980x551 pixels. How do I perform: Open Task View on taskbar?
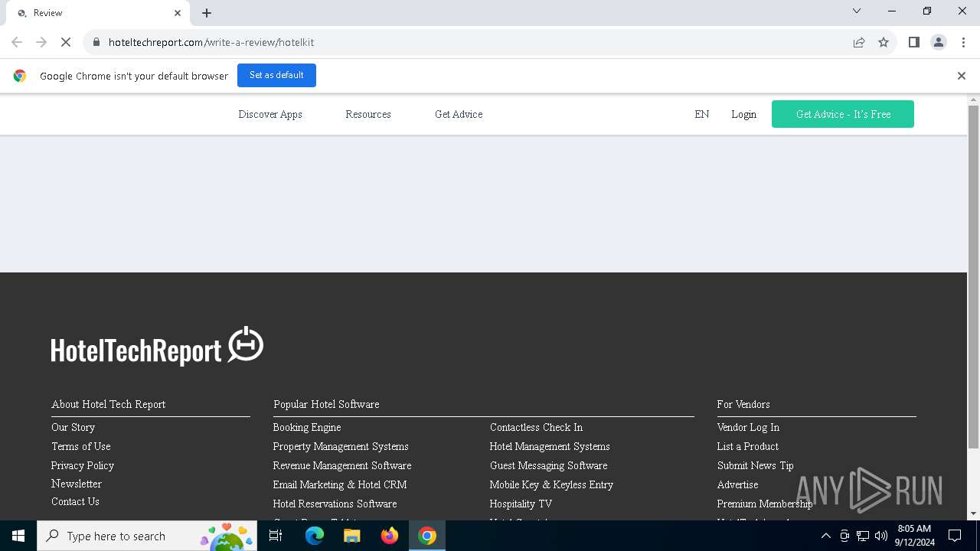[276, 536]
